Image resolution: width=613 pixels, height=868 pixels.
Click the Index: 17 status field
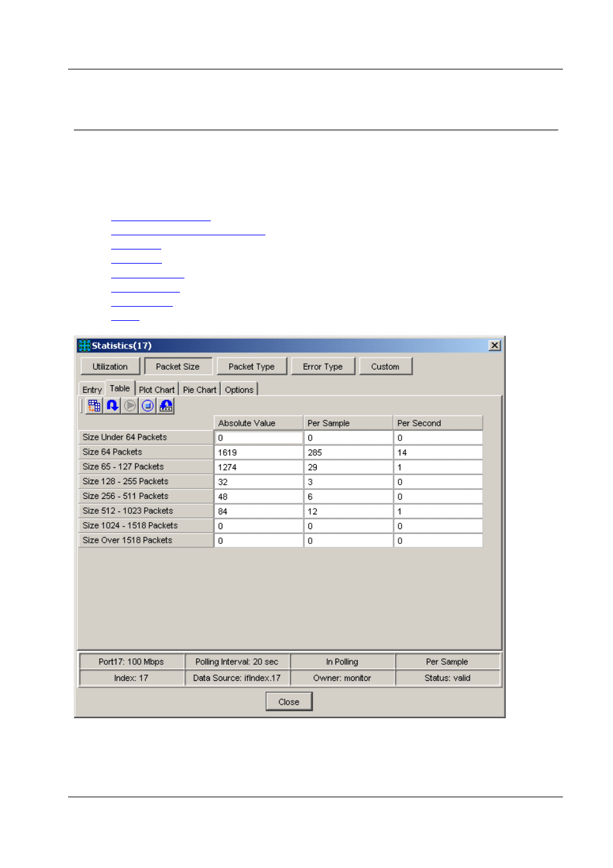132,678
